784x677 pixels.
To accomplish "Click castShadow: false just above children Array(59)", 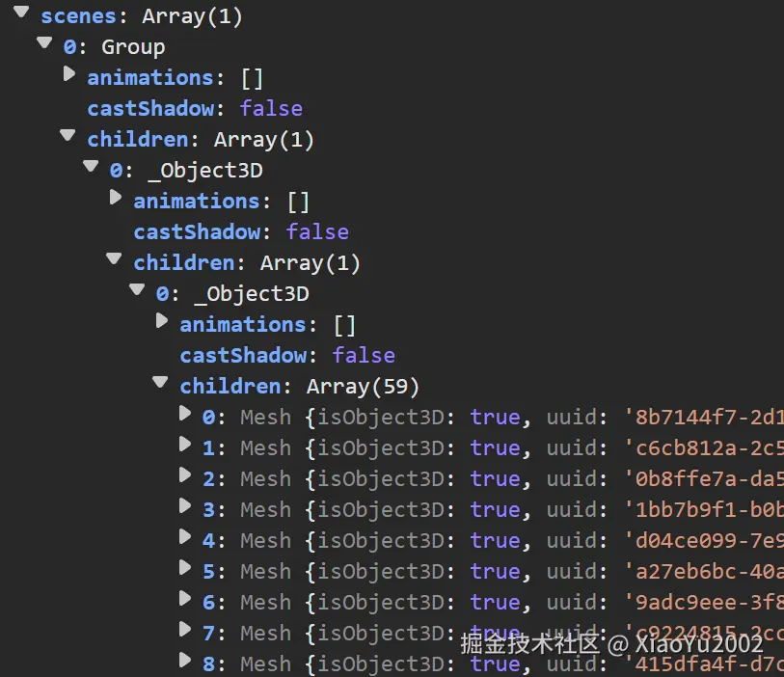I will coord(287,356).
